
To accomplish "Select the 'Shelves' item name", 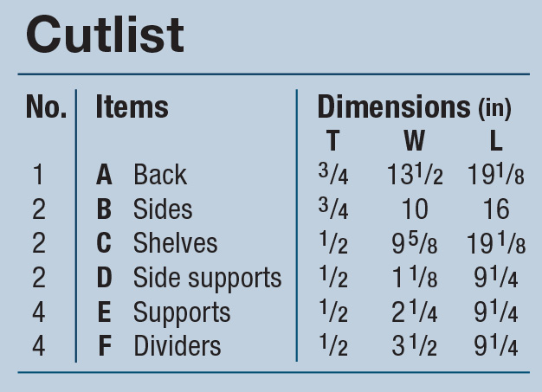I will [175, 243].
